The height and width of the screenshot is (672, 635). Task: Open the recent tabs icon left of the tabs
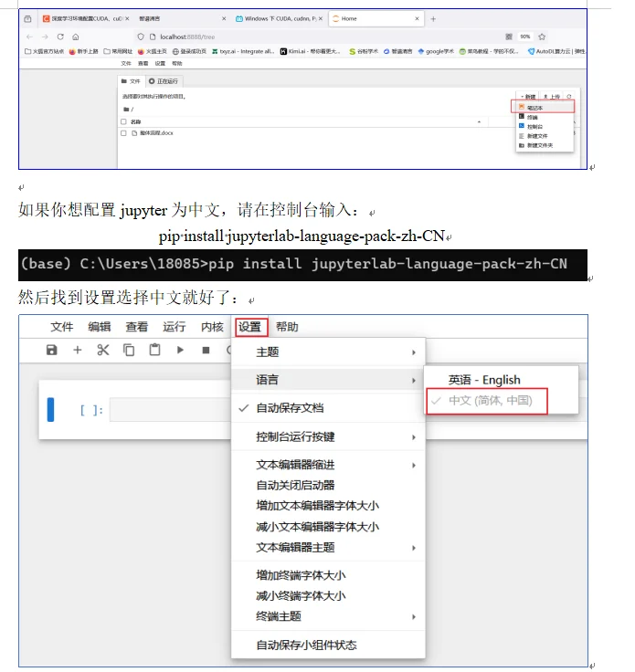(x=28, y=19)
